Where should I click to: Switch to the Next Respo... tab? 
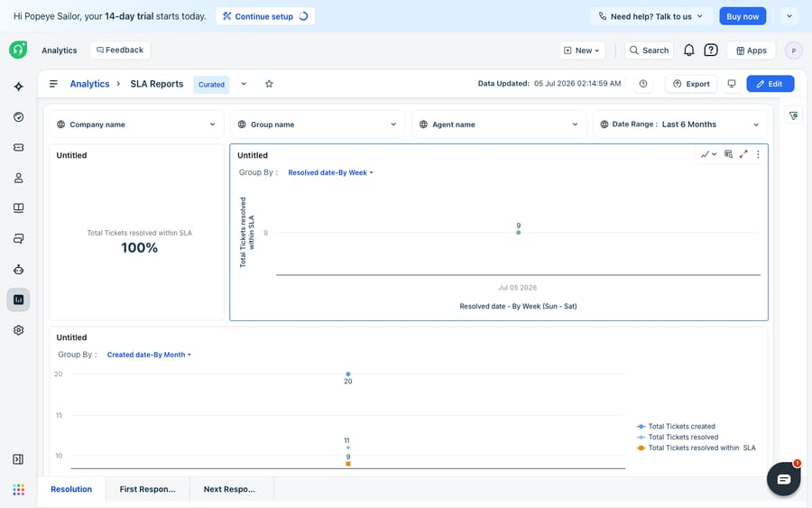(x=229, y=489)
